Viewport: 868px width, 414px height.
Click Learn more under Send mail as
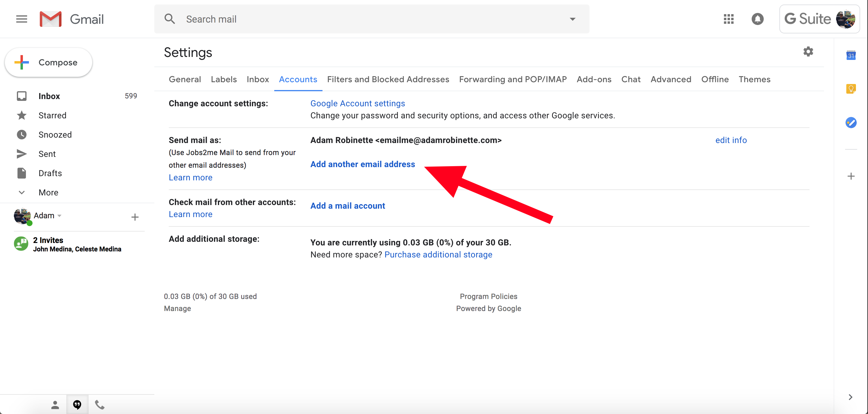click(190, 177)
